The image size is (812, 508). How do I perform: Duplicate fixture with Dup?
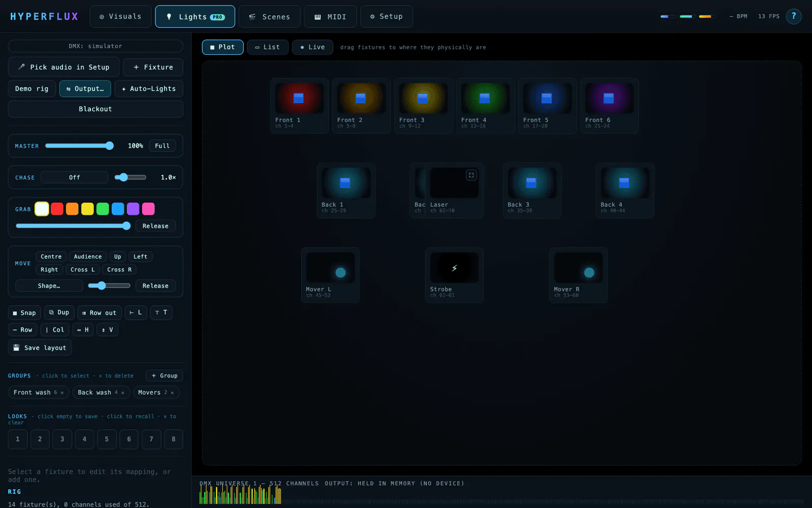[x=59, y=312]
